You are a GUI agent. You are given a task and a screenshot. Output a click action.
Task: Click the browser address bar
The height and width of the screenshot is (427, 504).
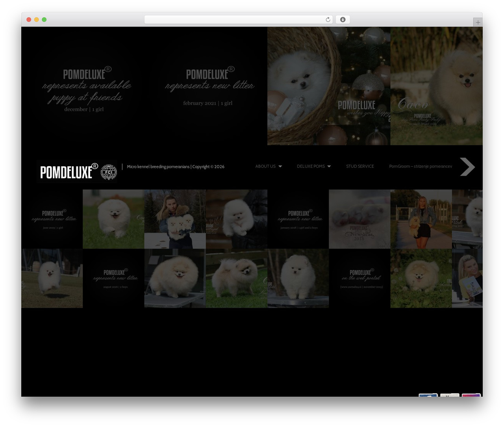tap(238, 20)
